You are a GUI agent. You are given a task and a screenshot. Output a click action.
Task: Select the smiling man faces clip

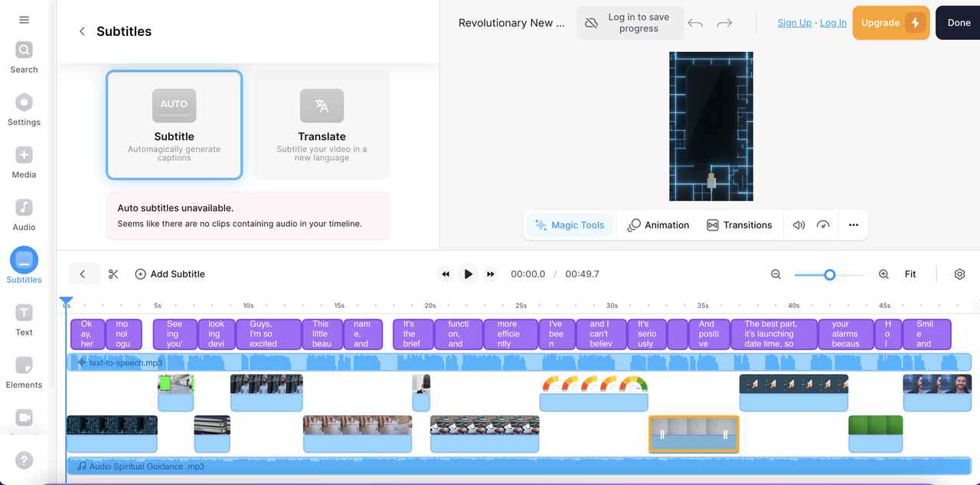(937, 393)
